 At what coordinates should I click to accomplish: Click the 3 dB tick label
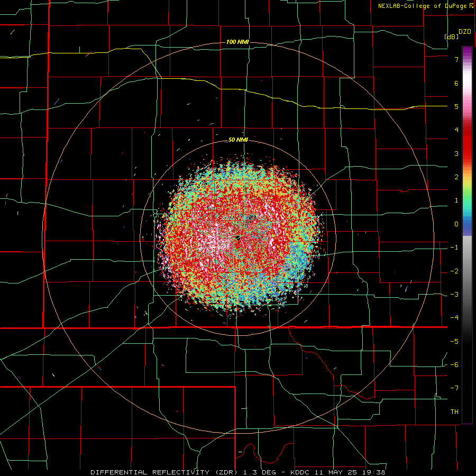click(x=456, y=153)
